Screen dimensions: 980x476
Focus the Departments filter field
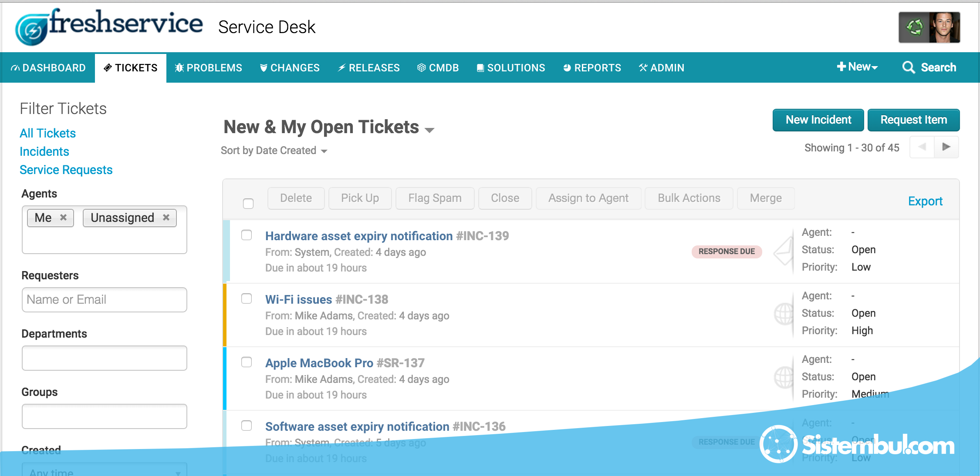click(x=105, y=358)
